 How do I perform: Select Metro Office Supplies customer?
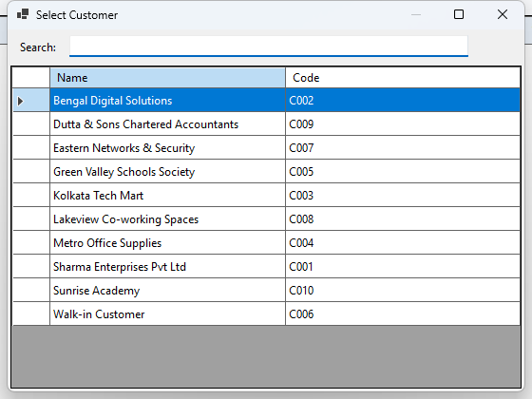167,243
